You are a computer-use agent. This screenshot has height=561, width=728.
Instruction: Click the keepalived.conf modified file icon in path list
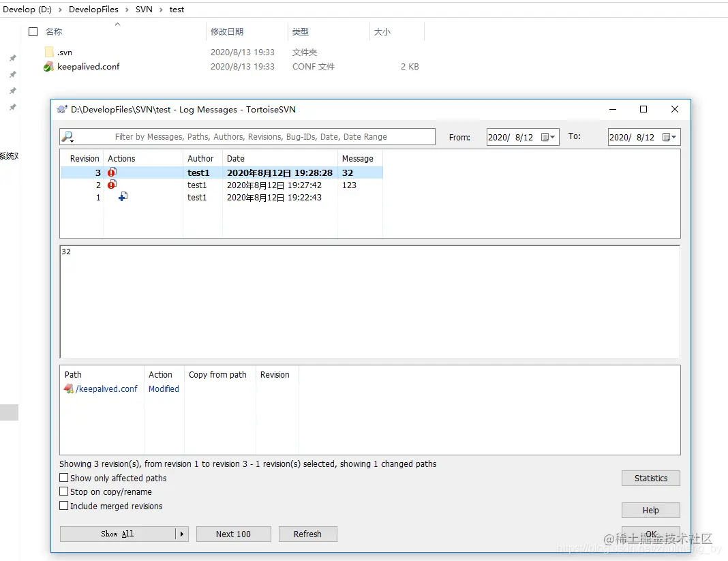pyautogui.click(x=69, y=389)
